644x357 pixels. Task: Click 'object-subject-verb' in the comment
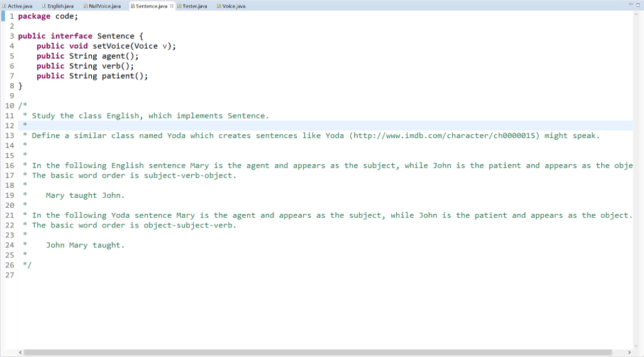[188, 225]
